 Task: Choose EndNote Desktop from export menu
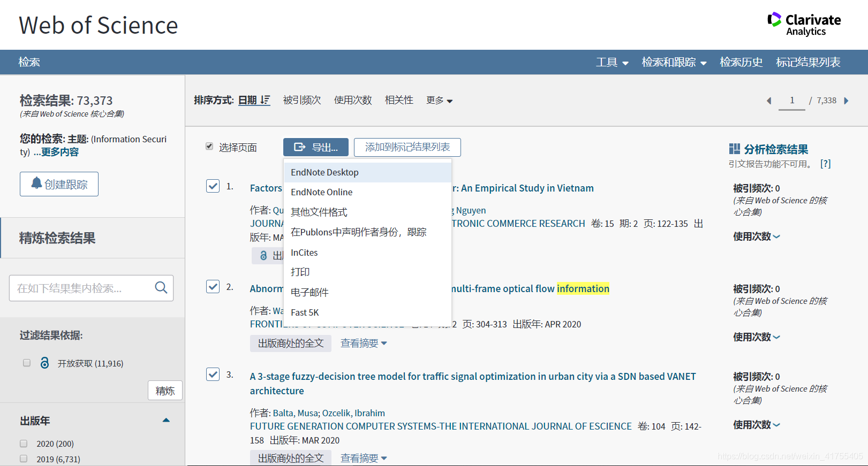[368, 172]
